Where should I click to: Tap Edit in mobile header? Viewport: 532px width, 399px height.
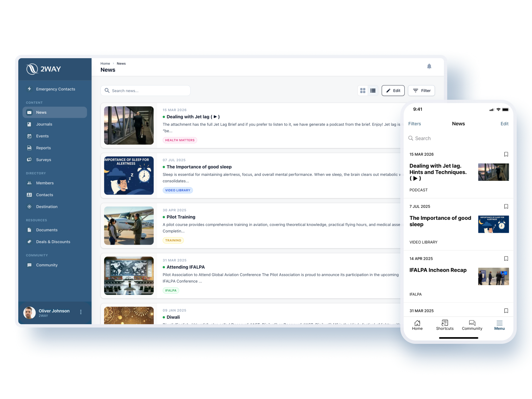point(504,124)
